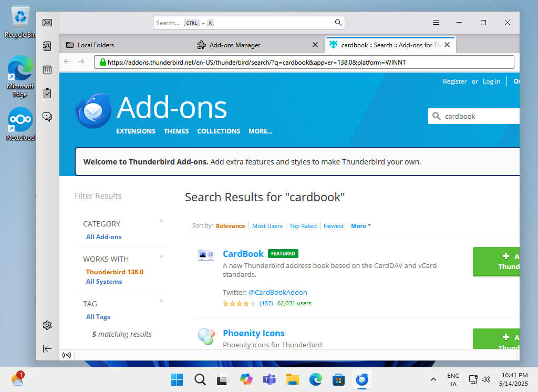This screenshot has width=538, height=392.
Task: Open CardBook's (487) reviews link
Action: click(266, 303)
